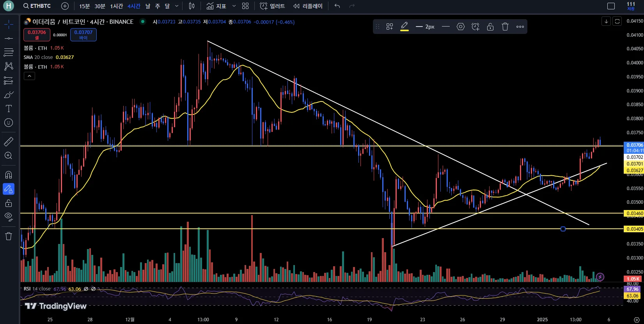Open the forecasting and measurement tools
The width and height of the screenshot is (644, 324).
click(9, 80)
